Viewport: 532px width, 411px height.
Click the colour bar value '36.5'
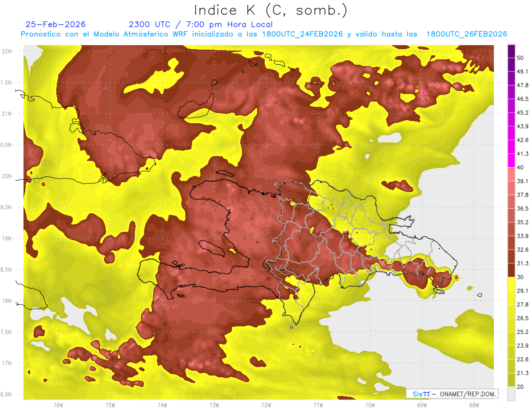522,209
